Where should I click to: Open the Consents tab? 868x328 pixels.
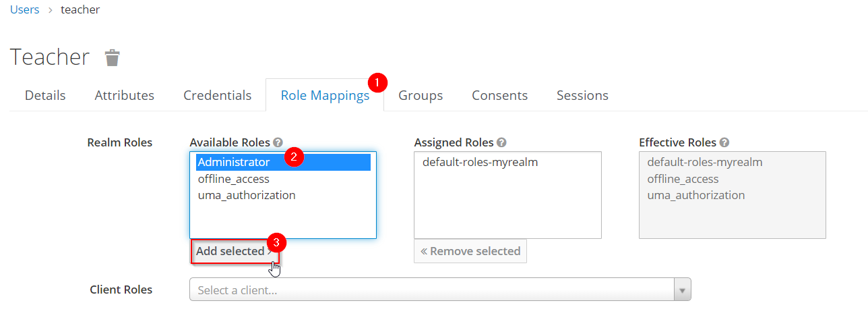[x=499, y=95]
